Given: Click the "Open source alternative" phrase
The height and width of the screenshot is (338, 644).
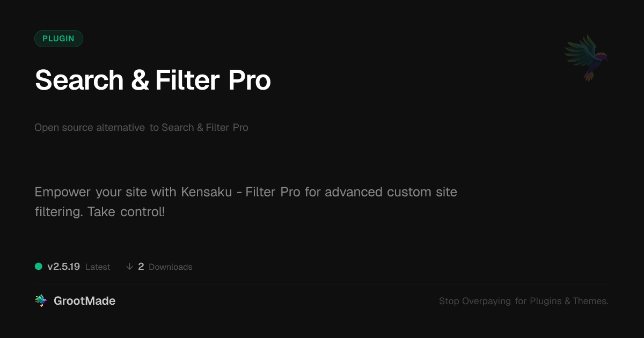Looking at the screenshot, I should [90, 128].
